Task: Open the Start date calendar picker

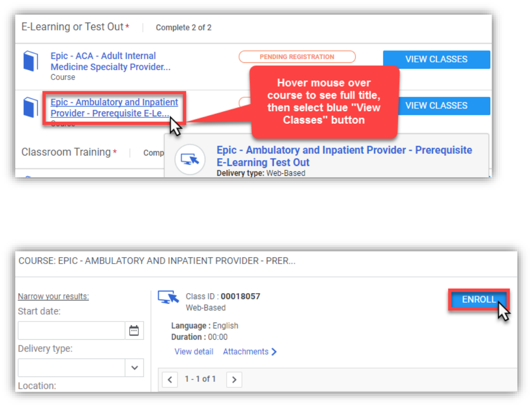Action: (134, 330)
